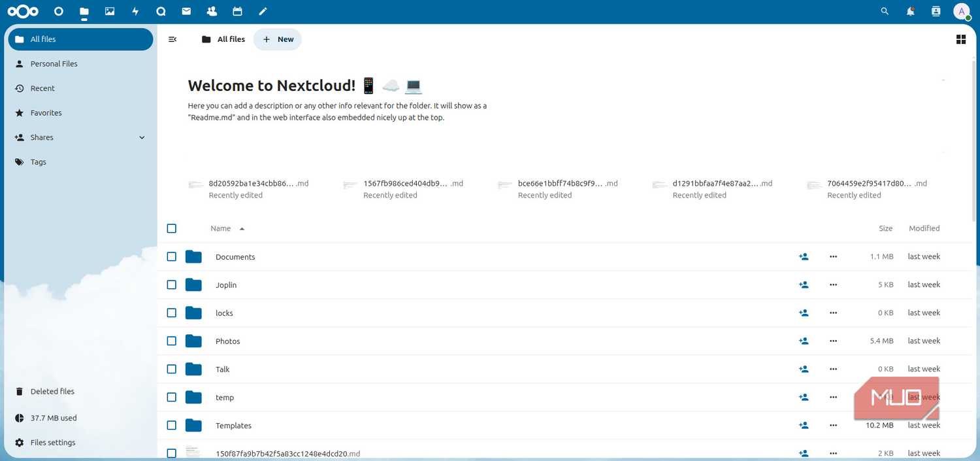This screenshot has height=461, width=980.
Task: Open actions menu for Joplin folder
Action: click(833, 285)
